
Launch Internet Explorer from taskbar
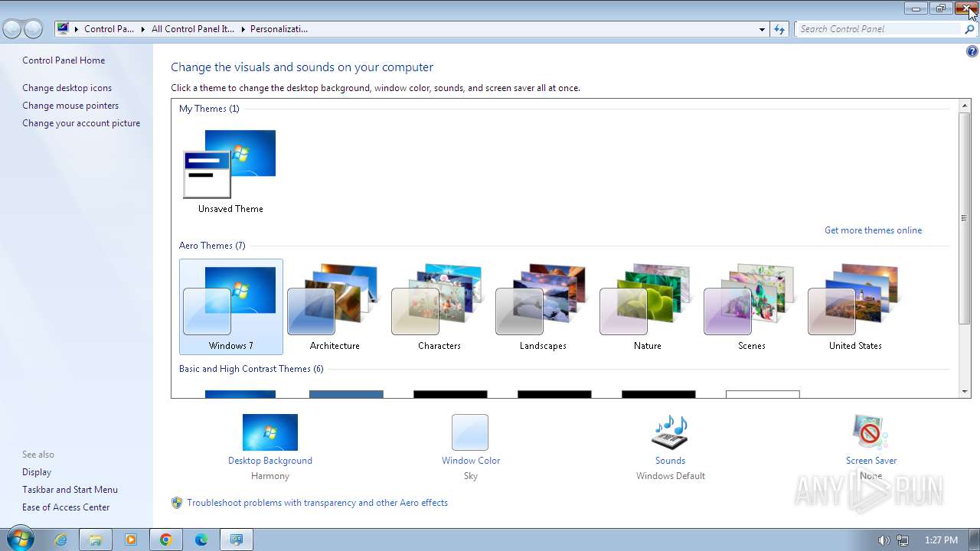[x=60, y=540]
